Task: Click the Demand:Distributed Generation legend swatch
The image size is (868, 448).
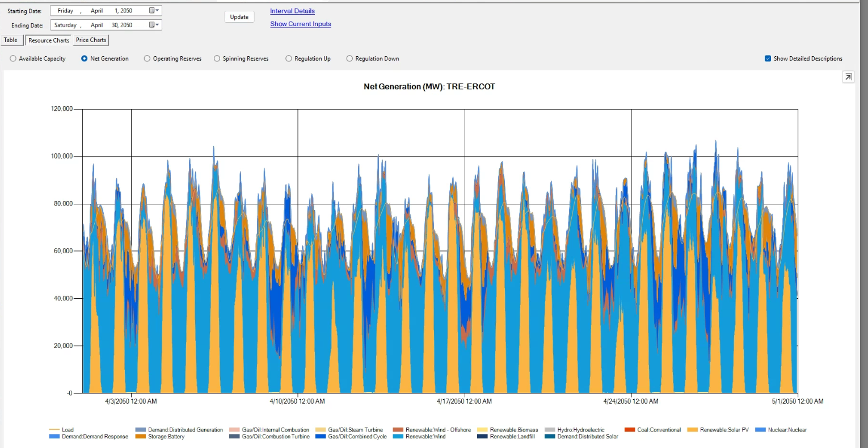Action: pos(140,430)
